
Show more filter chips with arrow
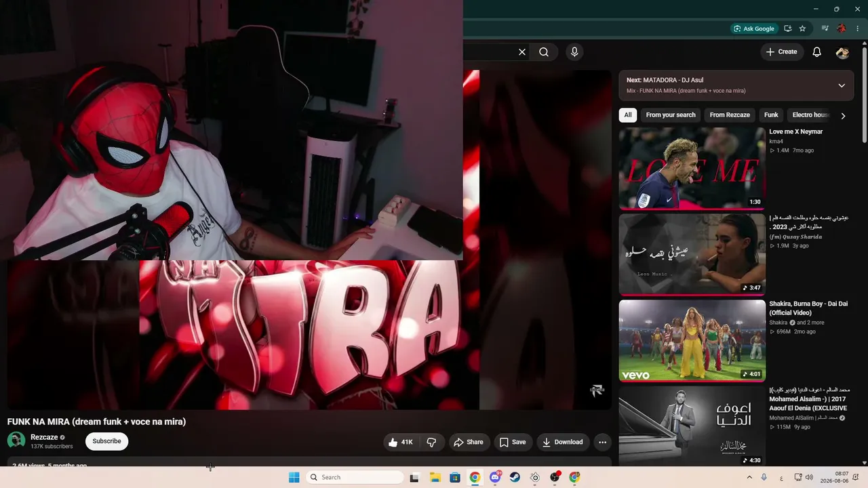tap(843, 116)
